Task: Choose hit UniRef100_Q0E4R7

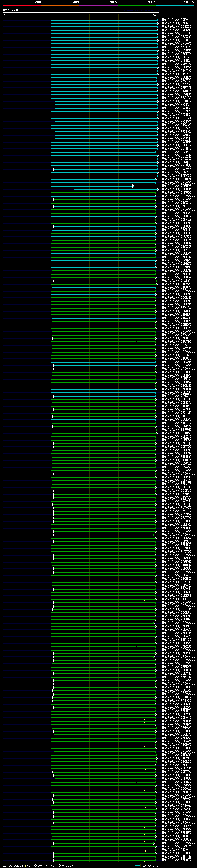Action: pyautogui.click(x=176, y=64)
